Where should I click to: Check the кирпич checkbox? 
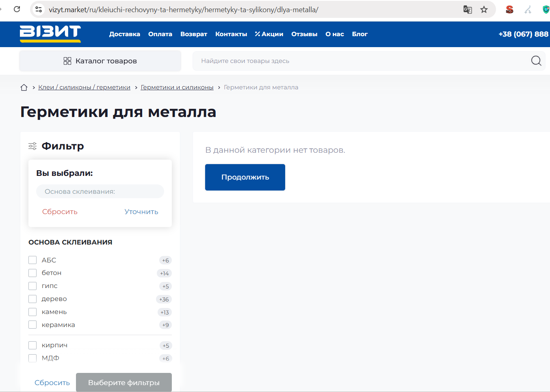coord(32,345)
